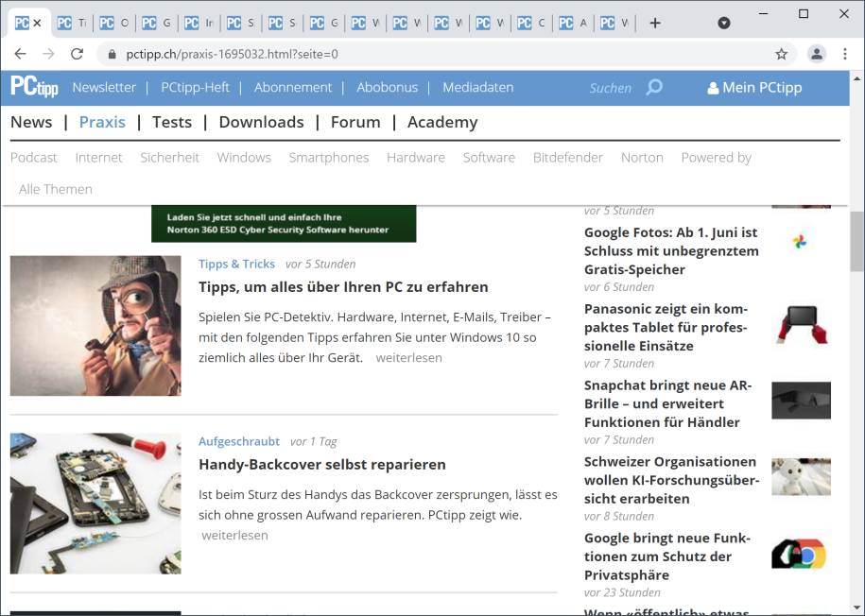Screen dimensions: 865x616
Task: Click the Panasonic tablet thumbnail
Action: [801, 325]
